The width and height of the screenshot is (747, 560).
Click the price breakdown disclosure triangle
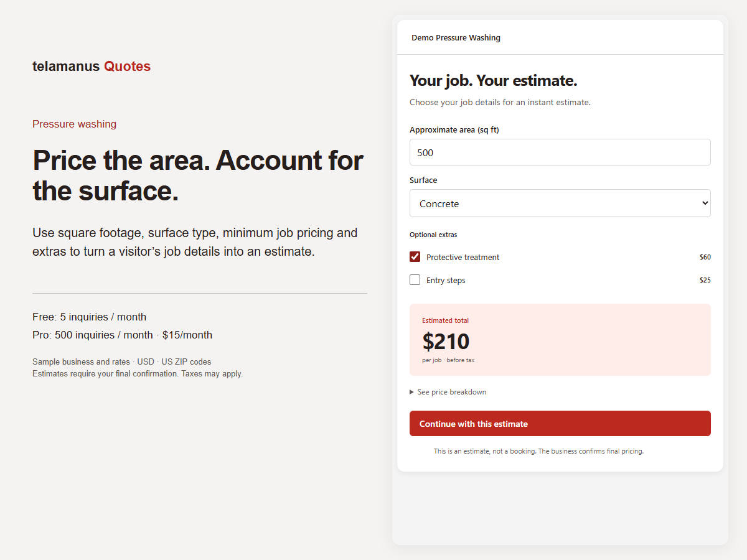tap(412, 392)
